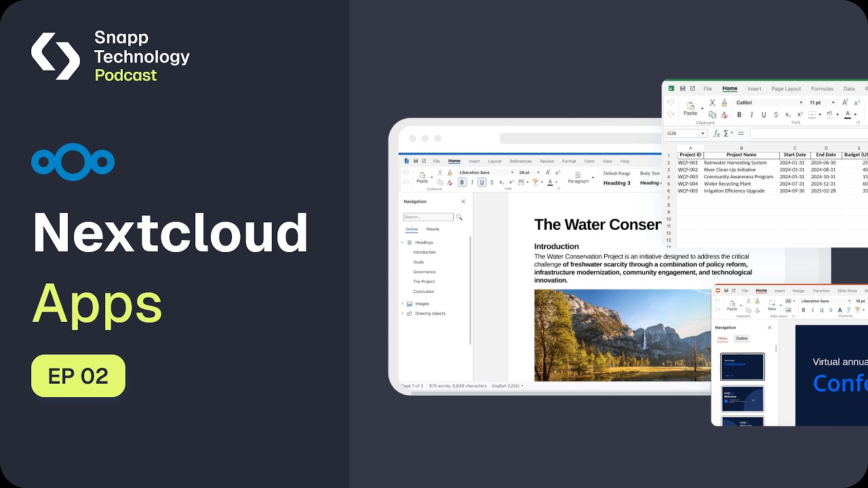
Task: Expand the Images tree item
Action: [402, 304]
